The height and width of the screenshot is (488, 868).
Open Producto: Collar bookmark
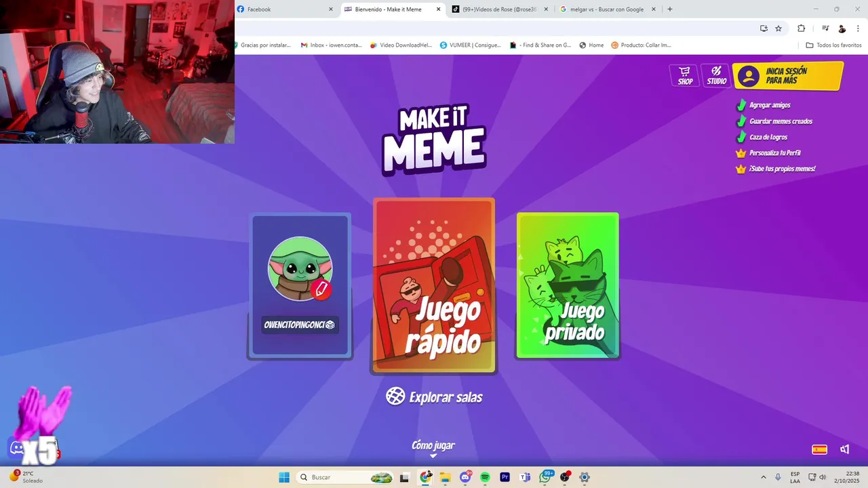click(642, 45)
